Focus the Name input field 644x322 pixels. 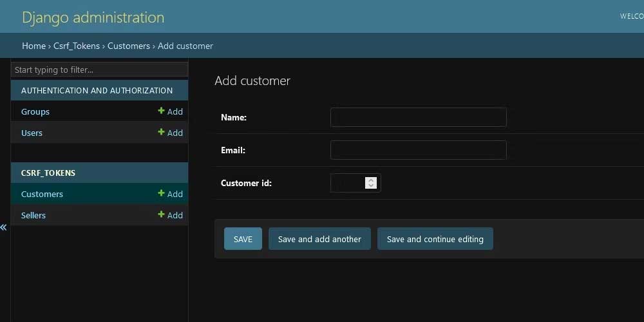(418, 117)
